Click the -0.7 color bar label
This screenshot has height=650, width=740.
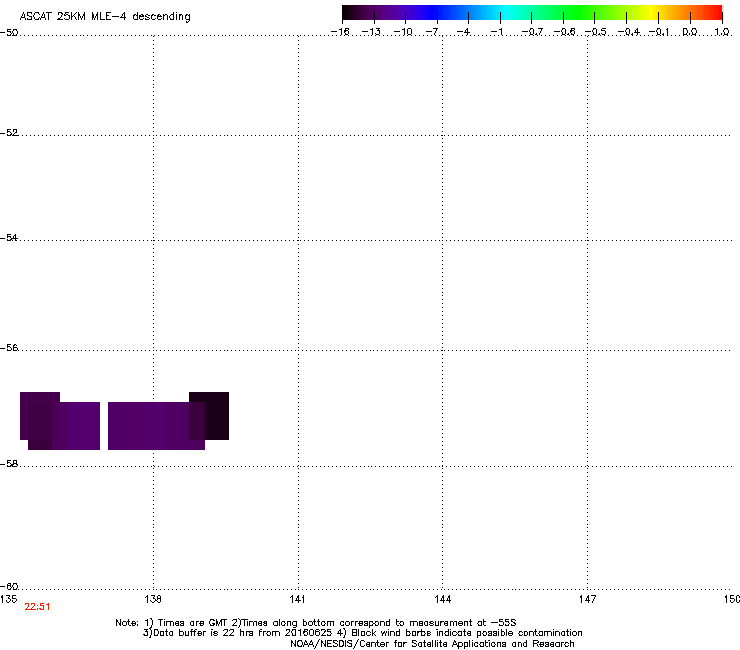pos(532,32)
